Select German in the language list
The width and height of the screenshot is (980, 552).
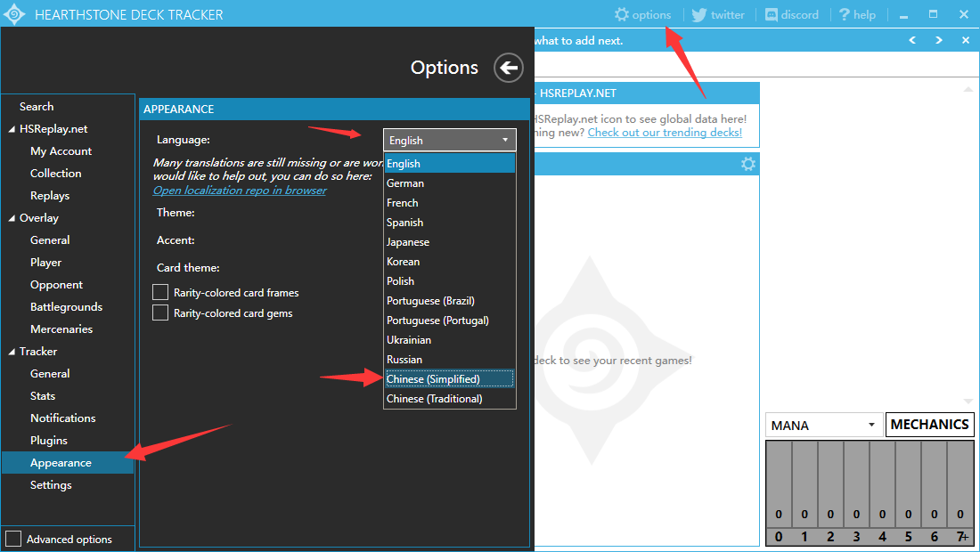click(449, 183)
